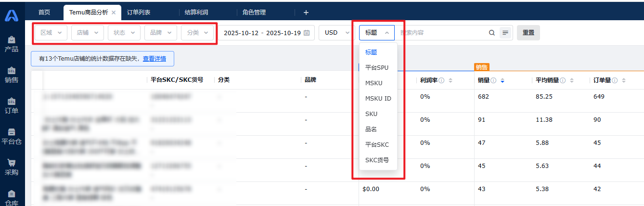Add a new tab with plus icon
Image resolution: width=644 pixels, height=206 pixels.
306,13
